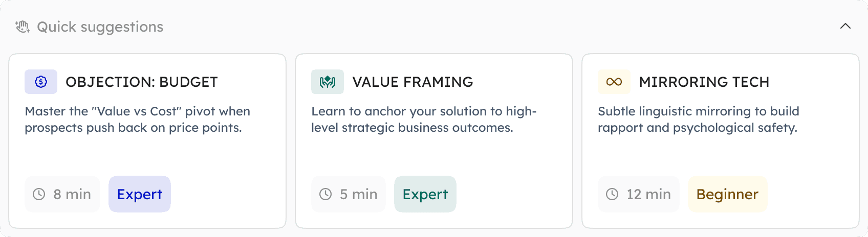Image resolution: width=868 pixels, height=237 pixels.
Task: Click the hands-holding-gem Value Framing icon
Action: click(x=328, y=82)
